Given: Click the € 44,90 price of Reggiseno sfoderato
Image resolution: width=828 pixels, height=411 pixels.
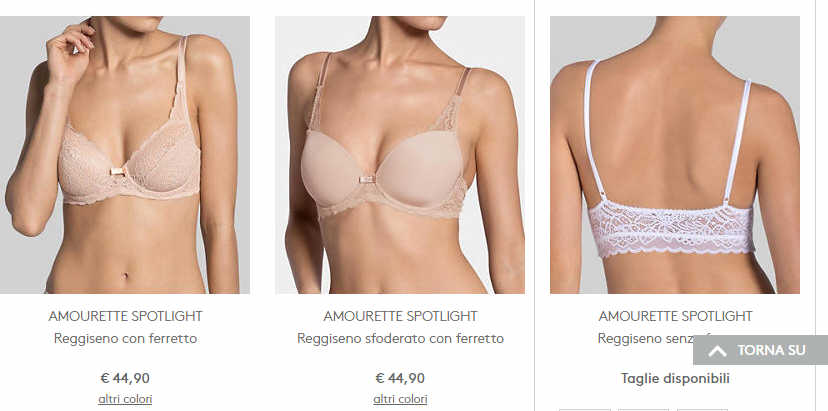Looking at the screenshot, I should tap(400, 378).
